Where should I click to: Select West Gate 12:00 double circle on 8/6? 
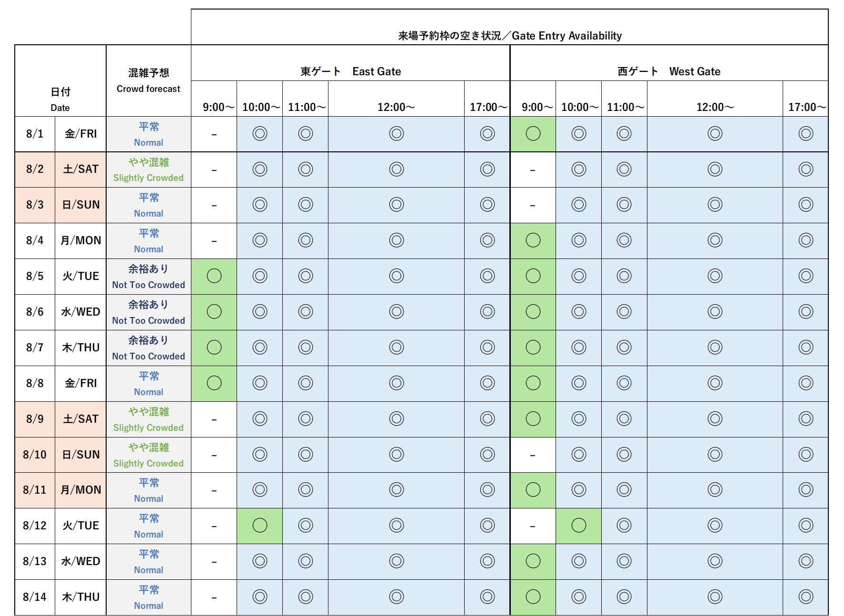[x=715, y=312]
